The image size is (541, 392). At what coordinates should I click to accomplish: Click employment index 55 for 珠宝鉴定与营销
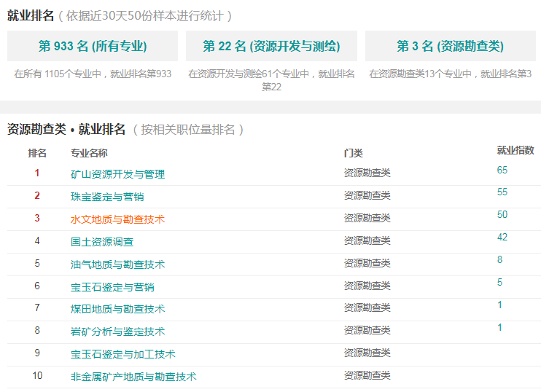click(x=502, y=192)
